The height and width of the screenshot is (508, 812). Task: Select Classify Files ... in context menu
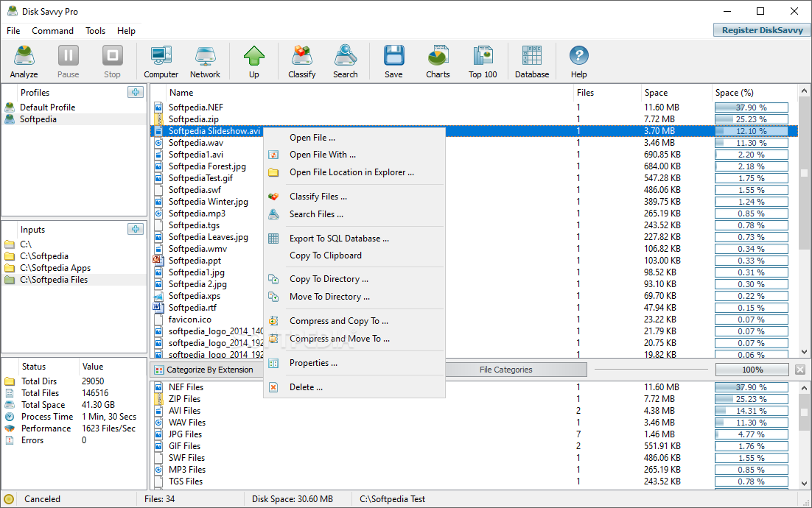354,197
